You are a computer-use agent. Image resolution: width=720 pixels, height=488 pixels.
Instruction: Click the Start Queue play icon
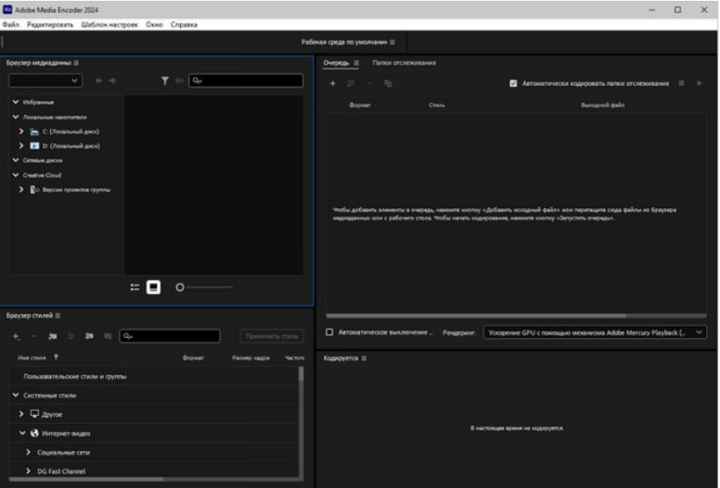(x=698, y=83)
